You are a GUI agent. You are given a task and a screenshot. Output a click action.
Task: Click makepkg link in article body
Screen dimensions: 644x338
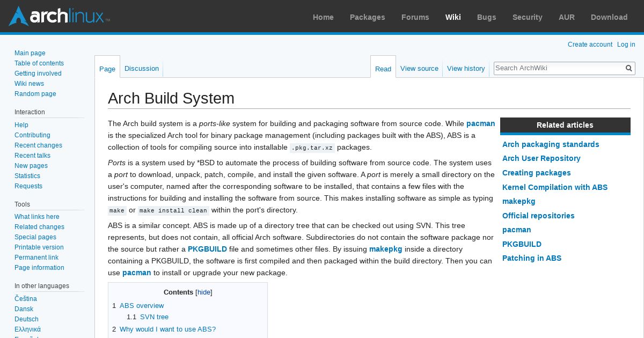point(386,249)
